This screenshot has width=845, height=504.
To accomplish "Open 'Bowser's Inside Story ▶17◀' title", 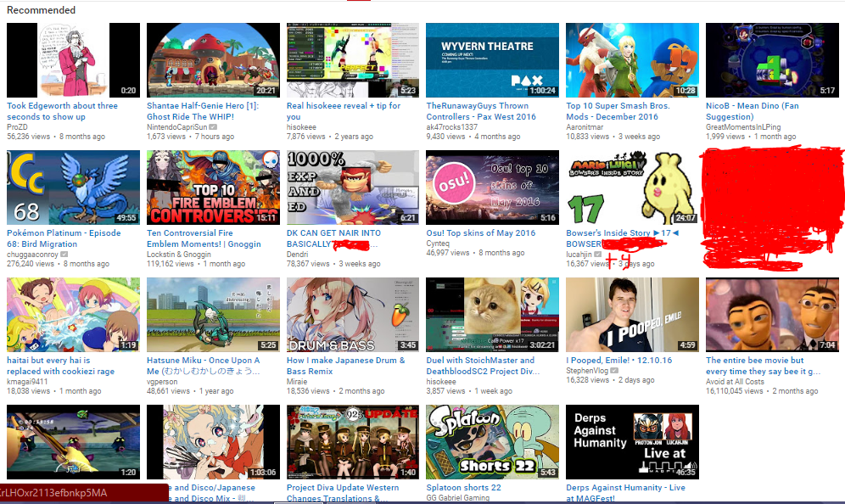I will [x=622, y=238].
